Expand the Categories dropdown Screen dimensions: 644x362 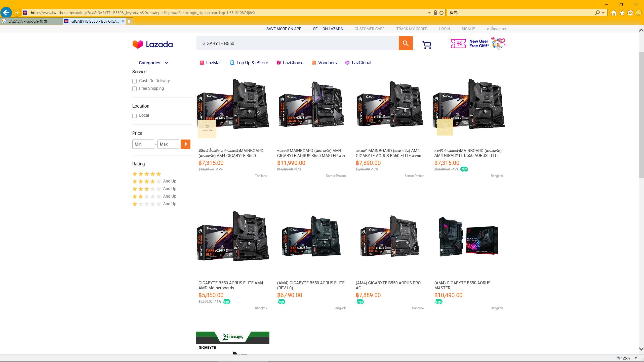coord(153,63)
